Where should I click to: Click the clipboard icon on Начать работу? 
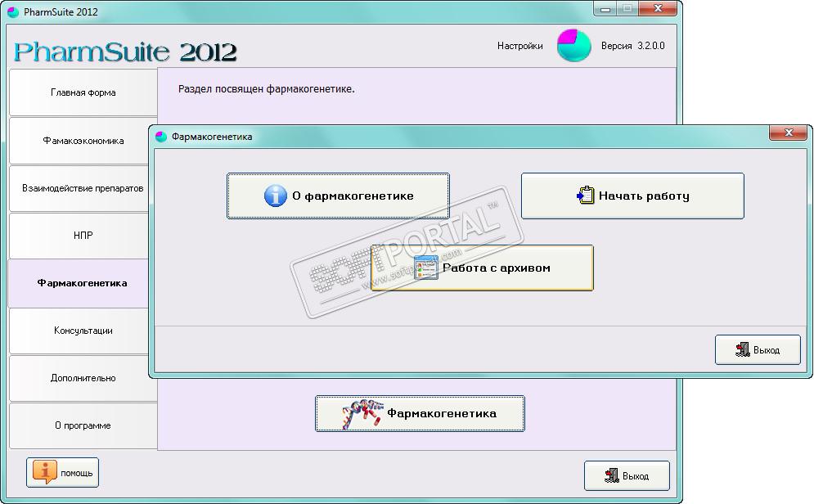point(585,196)
